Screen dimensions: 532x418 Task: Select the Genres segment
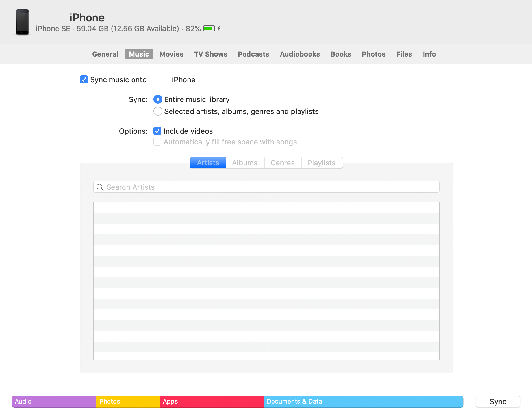pos(283,163)
